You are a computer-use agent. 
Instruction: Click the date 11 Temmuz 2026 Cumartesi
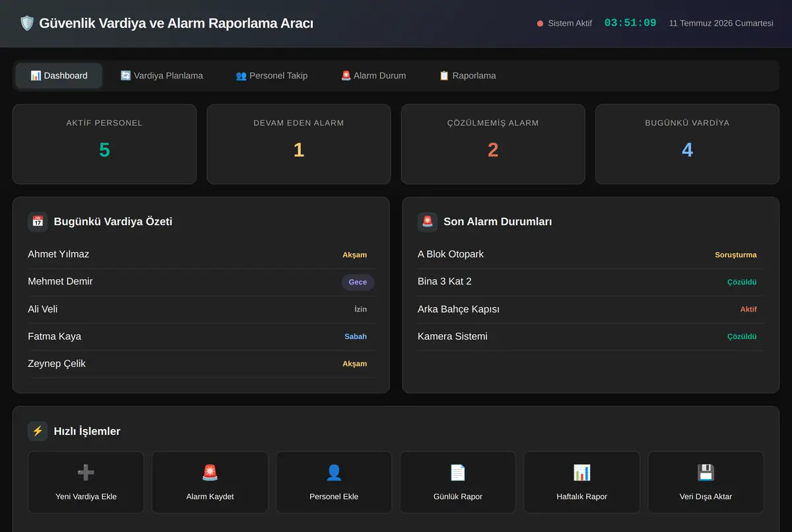pyautogui.click(x=721, y=23)
